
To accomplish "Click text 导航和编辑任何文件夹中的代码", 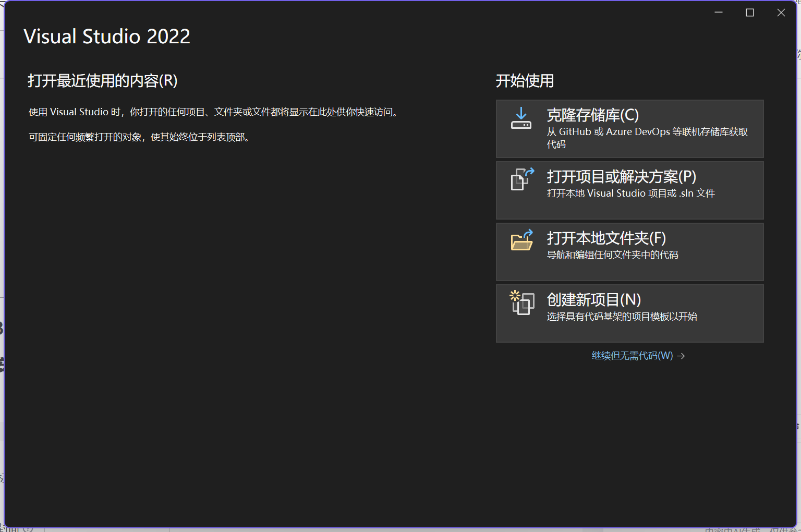I will (x=612, y=255).
